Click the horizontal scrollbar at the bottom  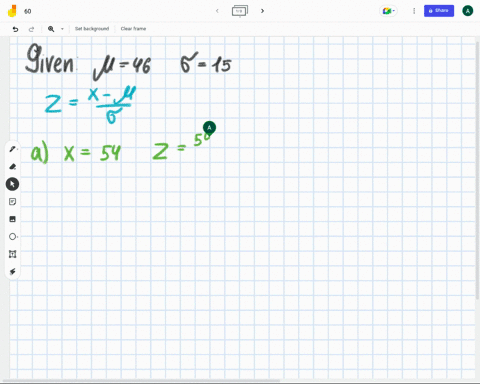coord(142,381)
